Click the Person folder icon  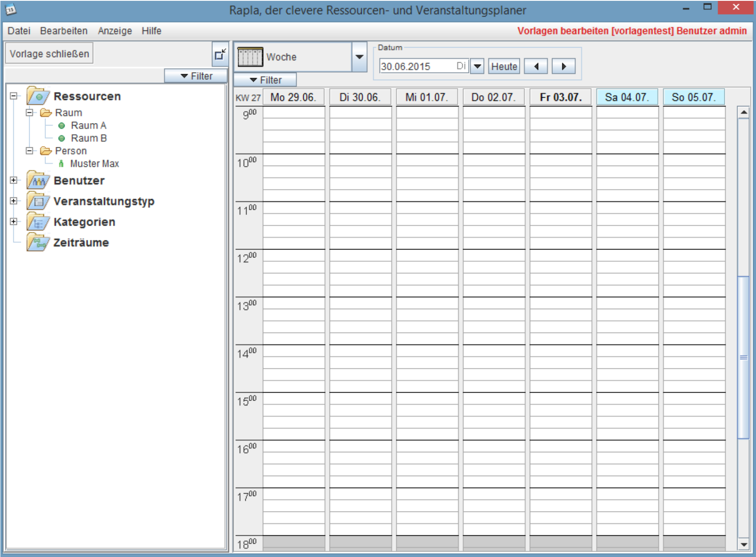[46, 151]
